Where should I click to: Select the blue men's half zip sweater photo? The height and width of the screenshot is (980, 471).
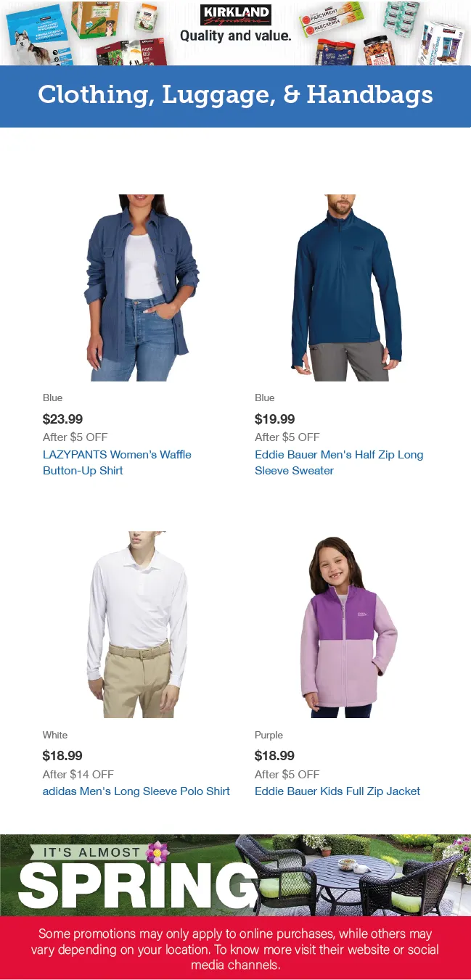pyautogui.click(x=347, y=287)
